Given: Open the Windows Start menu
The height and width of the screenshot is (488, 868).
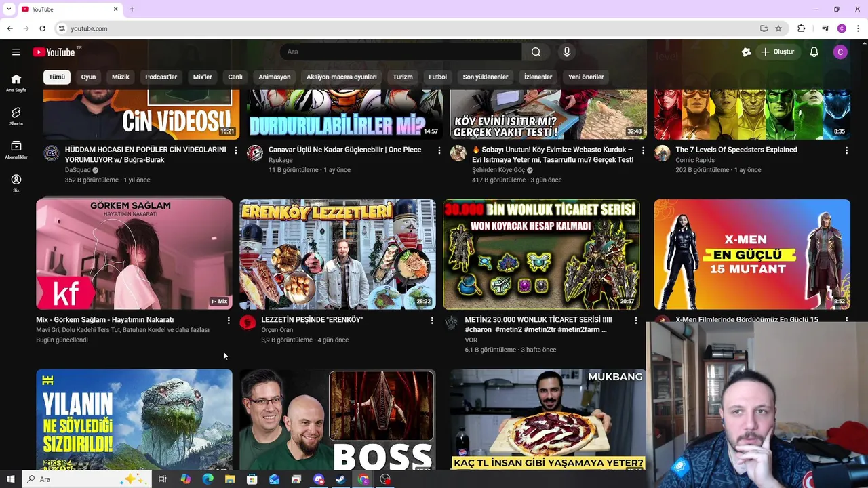Looking at the screenshot, I should pos(10,479).
